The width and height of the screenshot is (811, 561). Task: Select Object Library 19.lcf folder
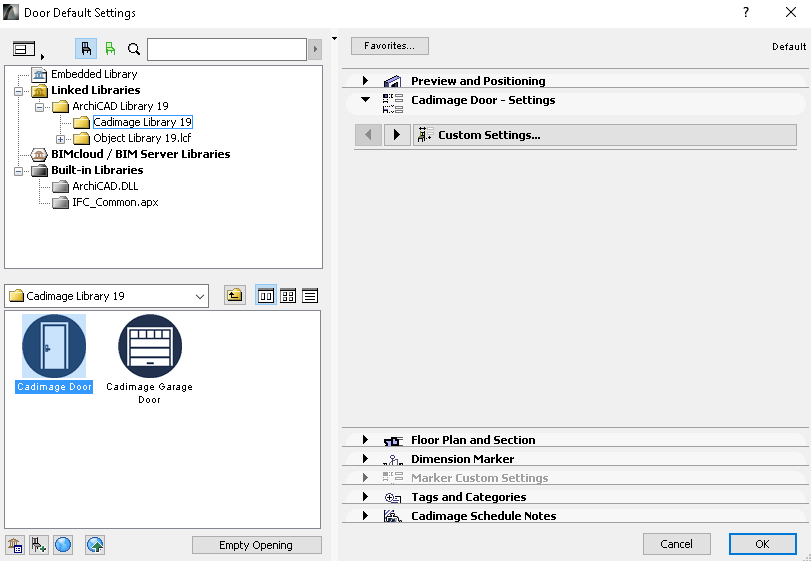tap(142, 138)
